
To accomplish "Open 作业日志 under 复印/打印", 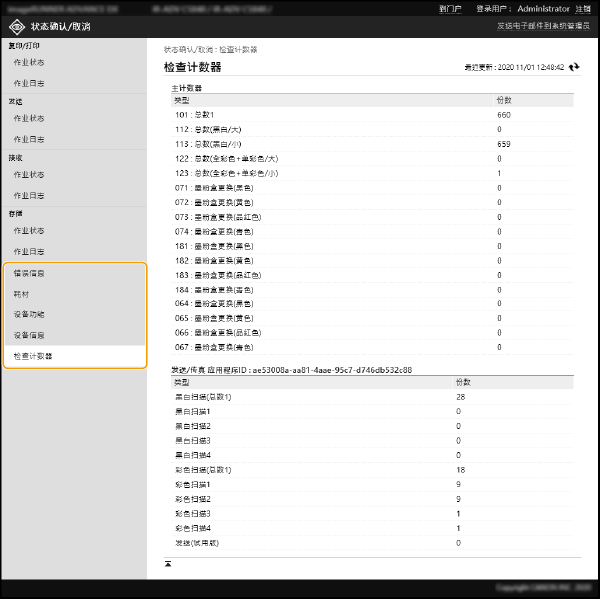I will point(28,83).
